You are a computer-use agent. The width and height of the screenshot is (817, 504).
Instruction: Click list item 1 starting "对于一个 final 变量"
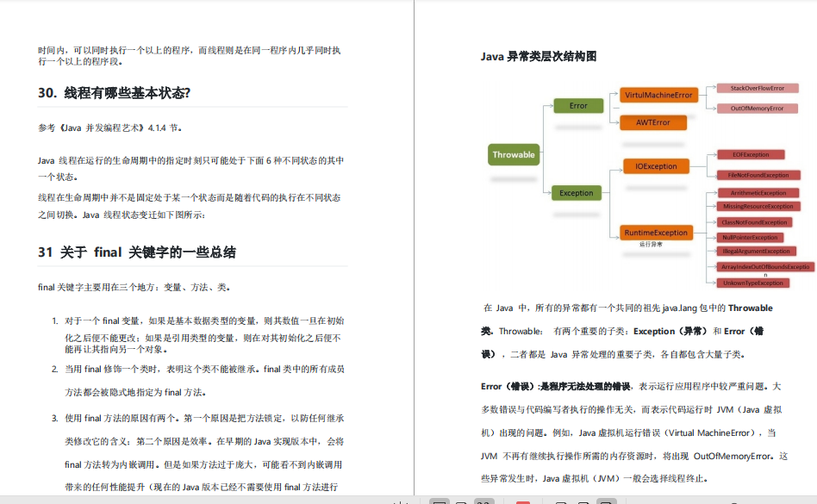pyautogui.click(x=198, y=335)
